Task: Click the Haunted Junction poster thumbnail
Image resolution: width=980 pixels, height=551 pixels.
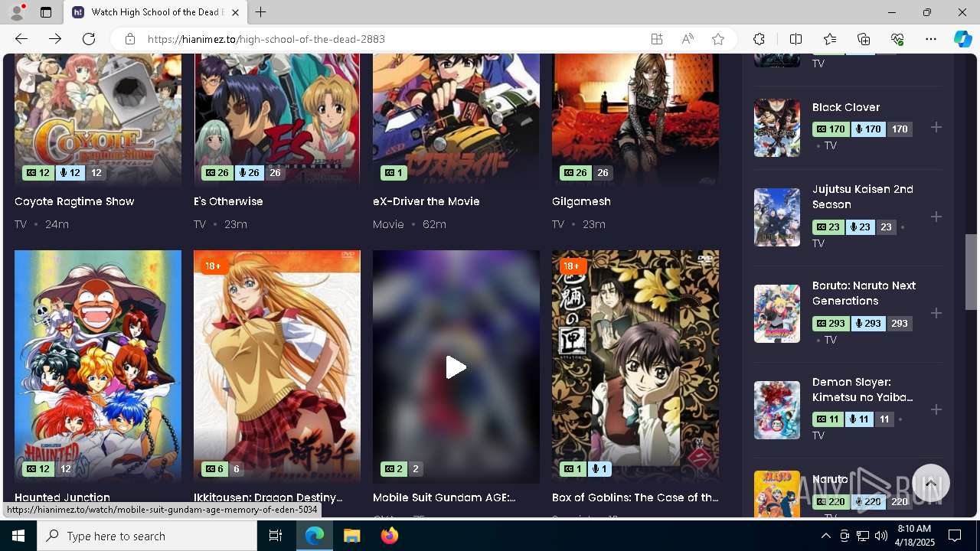Action: click(x=98, y=367)
